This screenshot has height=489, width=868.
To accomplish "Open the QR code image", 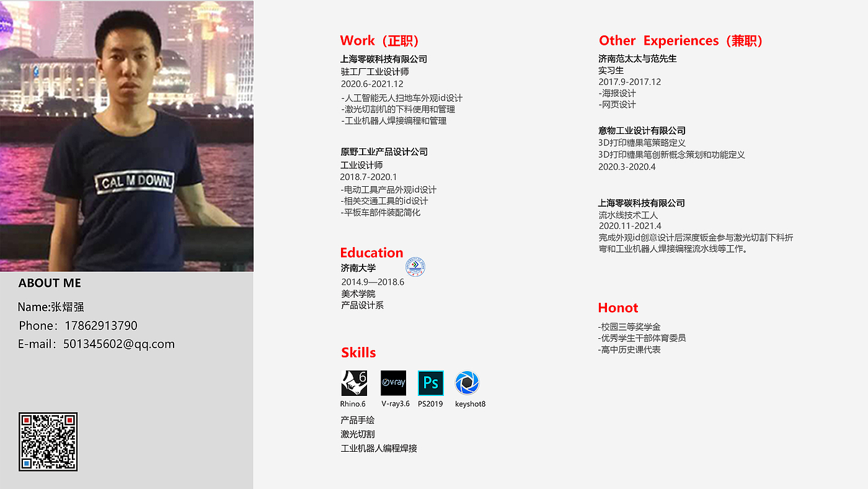I will (48, 441).
